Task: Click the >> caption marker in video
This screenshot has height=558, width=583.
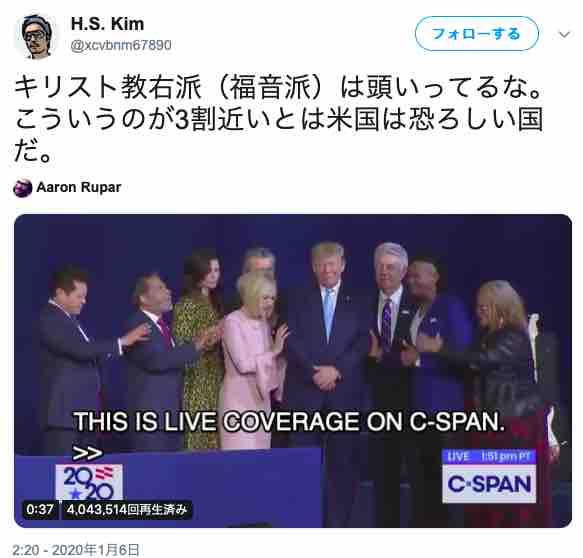Action: pyautogui.click(x=87, y=453)
